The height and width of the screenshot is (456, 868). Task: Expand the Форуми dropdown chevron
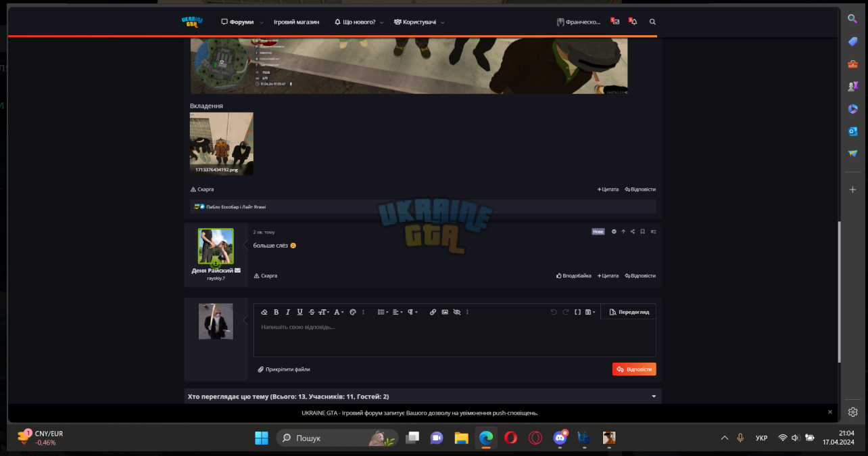point(262,22)
